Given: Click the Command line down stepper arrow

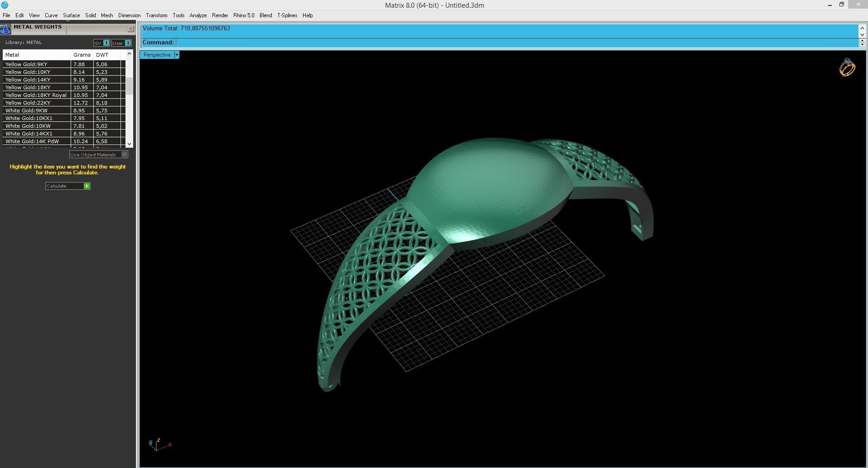Looking at the screenshot, I should coord(862,44).
